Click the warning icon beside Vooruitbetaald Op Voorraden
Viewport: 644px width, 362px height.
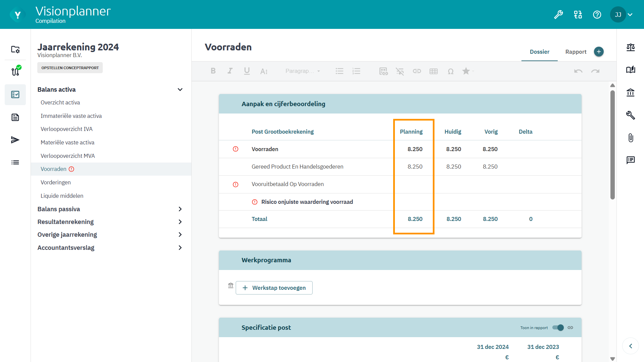(235, 185)
